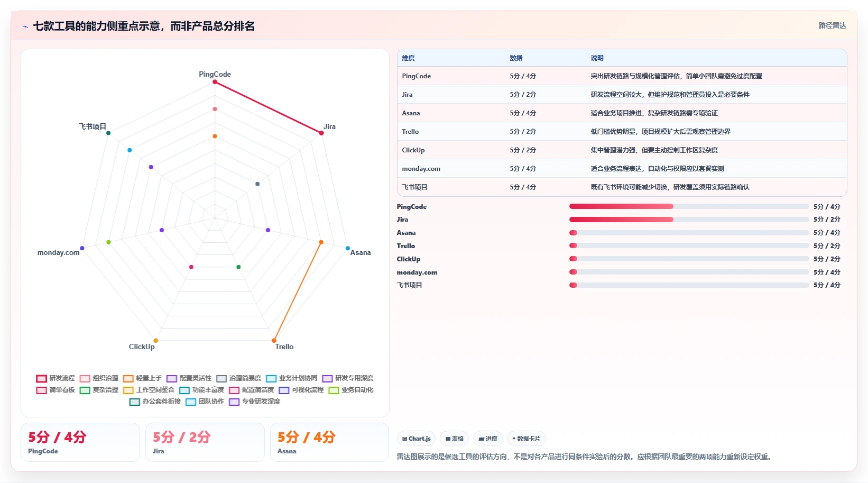Click the wave icon beside the page title
This screenshot has height=483, width=868.
(x=25, y=26)
